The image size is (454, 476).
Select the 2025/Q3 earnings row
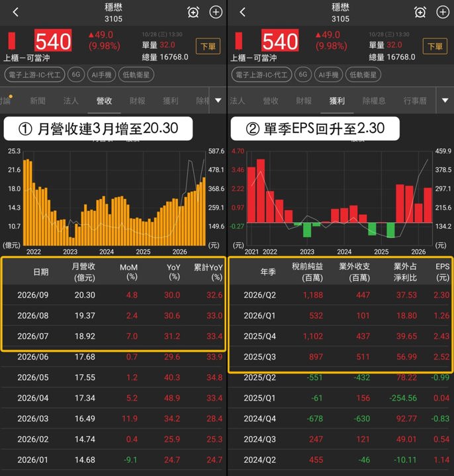(341, 357)
